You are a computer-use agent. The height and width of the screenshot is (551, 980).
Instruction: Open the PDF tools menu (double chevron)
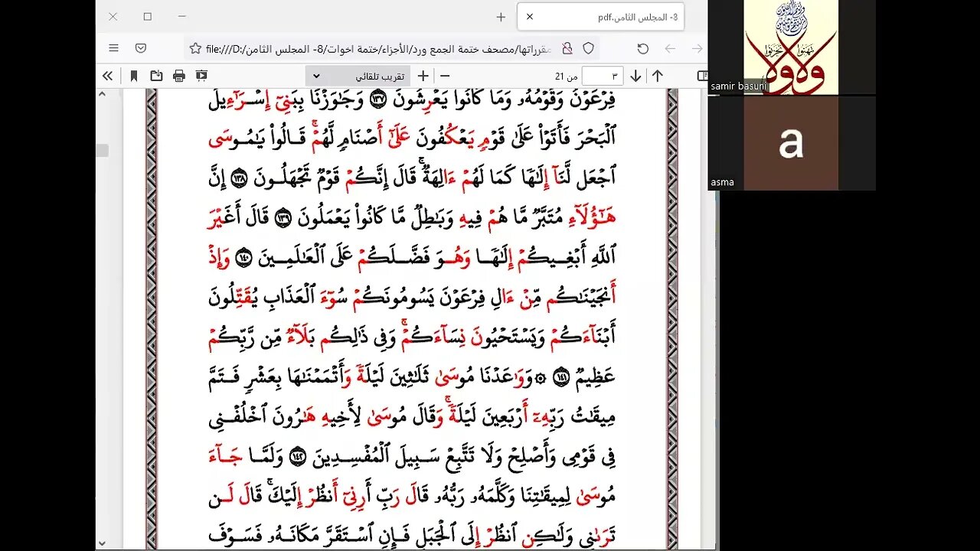coord(108,76)
